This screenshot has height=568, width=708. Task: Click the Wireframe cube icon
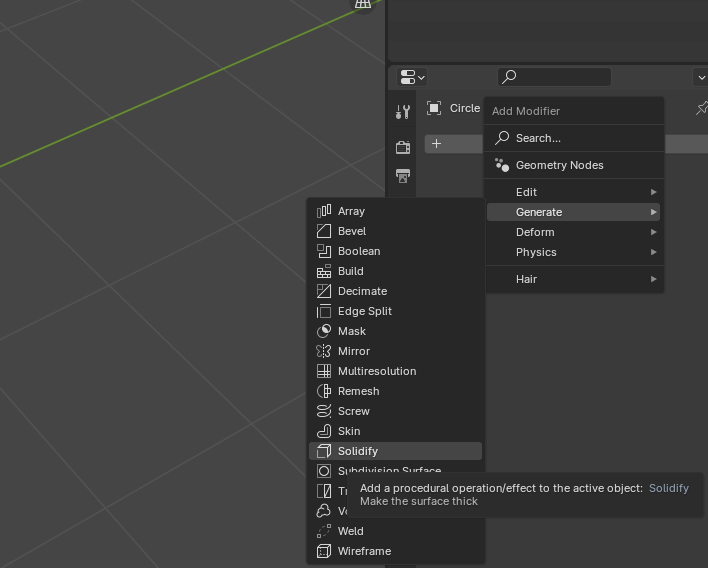point(324,551)
